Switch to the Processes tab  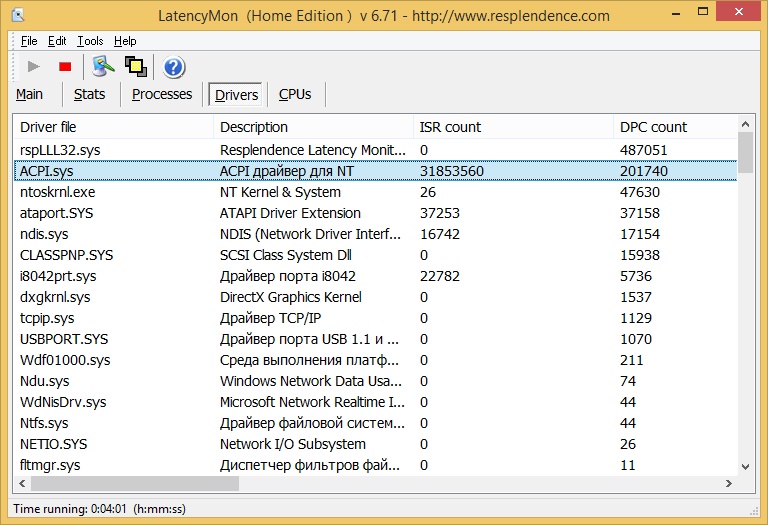162,95
